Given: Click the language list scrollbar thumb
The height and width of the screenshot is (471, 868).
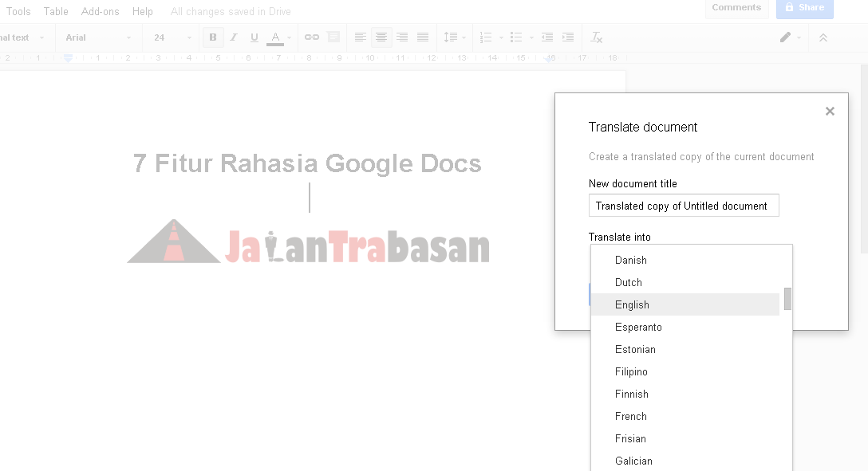Looking at the screenshot, I should (787, 299).
